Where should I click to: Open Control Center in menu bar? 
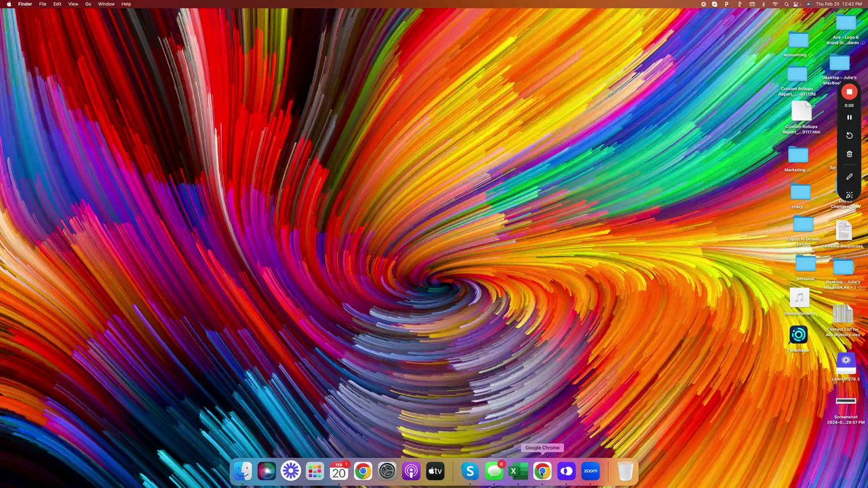point(797,4)
